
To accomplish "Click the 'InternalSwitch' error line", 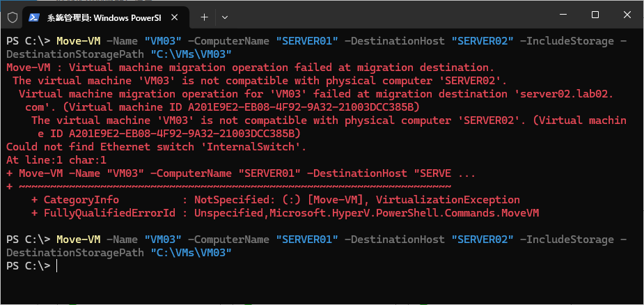I will (156, 146).
